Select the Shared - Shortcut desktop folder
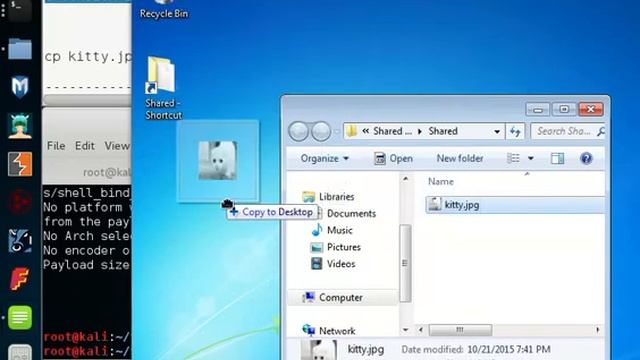The image size is (640, 360). (163, 88)
